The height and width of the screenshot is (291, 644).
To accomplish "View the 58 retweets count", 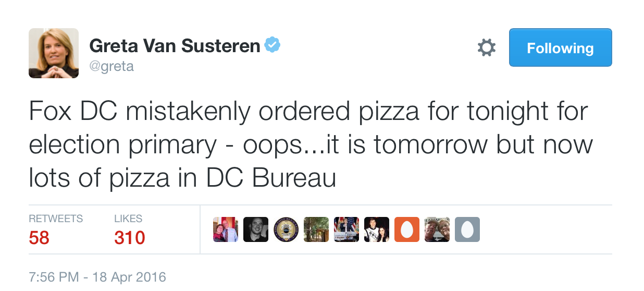I will pos(39,238).
